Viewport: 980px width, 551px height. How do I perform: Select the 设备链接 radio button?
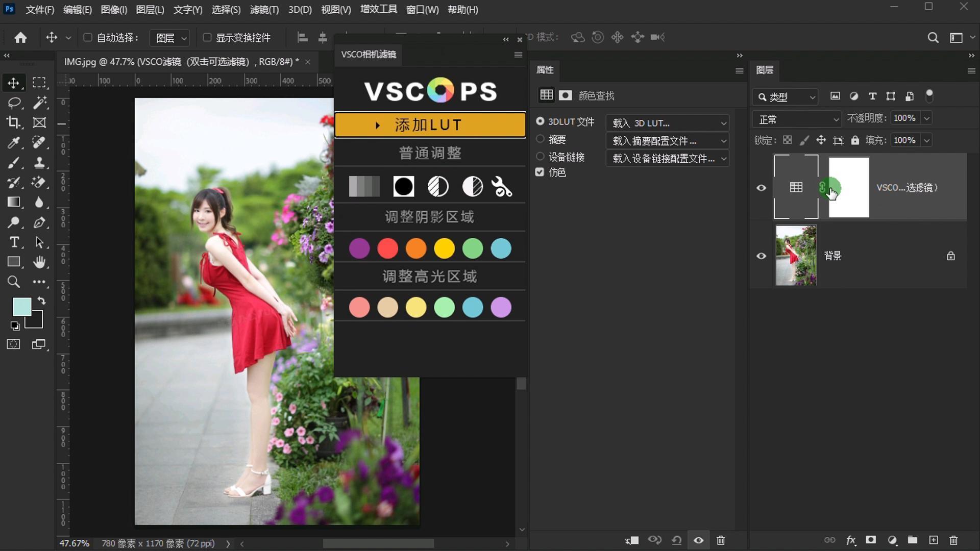pyautogui.click(x=540, y=157)
